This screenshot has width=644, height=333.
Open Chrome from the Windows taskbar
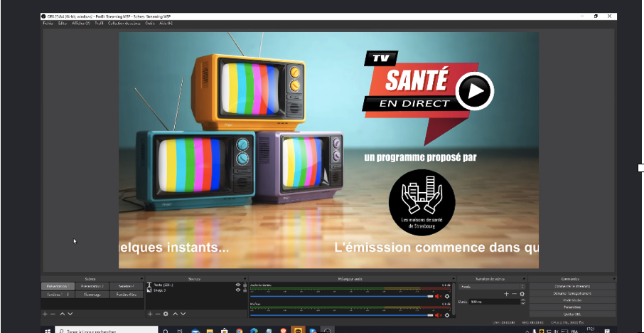pyautogui.click(x=240, y=331)
